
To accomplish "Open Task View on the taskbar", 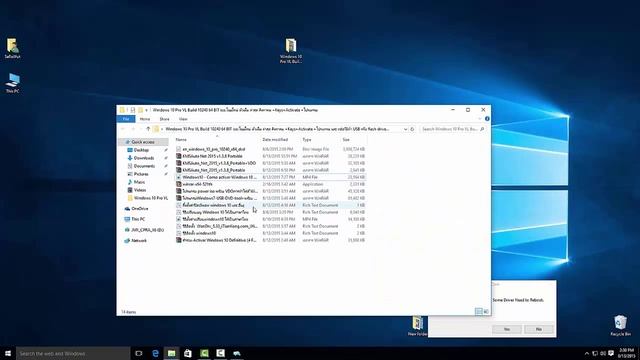I will click(x=139, y=353).
